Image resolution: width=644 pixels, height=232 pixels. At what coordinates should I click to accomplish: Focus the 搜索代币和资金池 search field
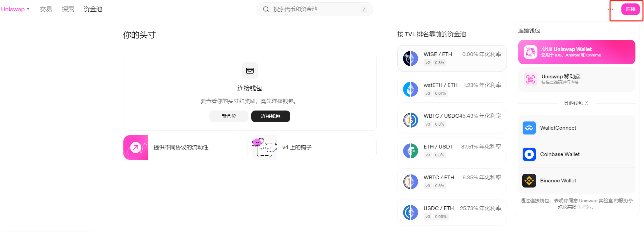pyautogui.click(x=315, y=9)
